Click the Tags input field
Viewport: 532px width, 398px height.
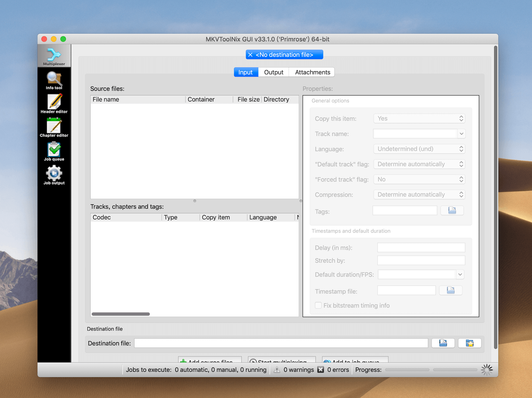click(405, 210)
